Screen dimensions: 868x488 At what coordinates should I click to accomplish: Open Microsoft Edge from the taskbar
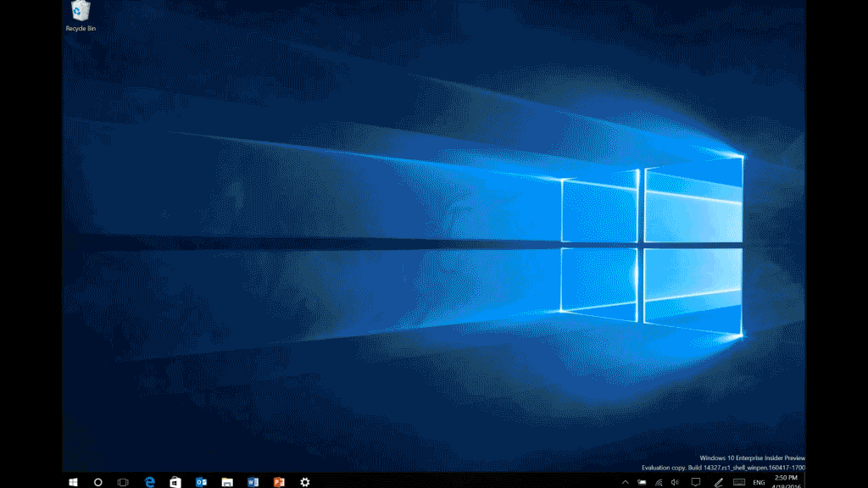click(148, 481)
